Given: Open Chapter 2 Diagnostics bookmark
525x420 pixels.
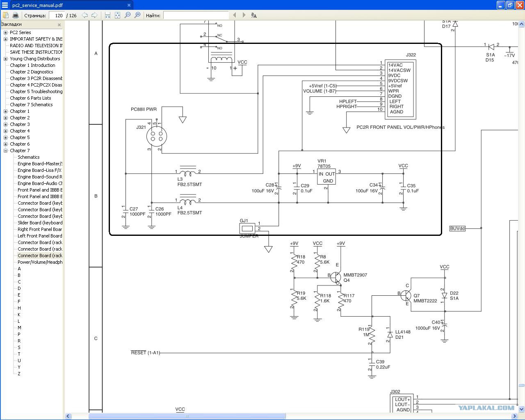Looking at the screenshot, I should tap(32, 72).
